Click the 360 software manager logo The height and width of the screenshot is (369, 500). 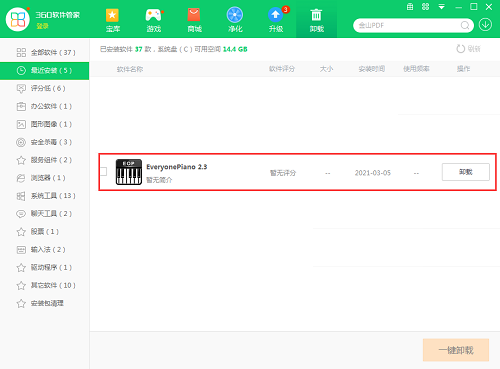(18, 19)
